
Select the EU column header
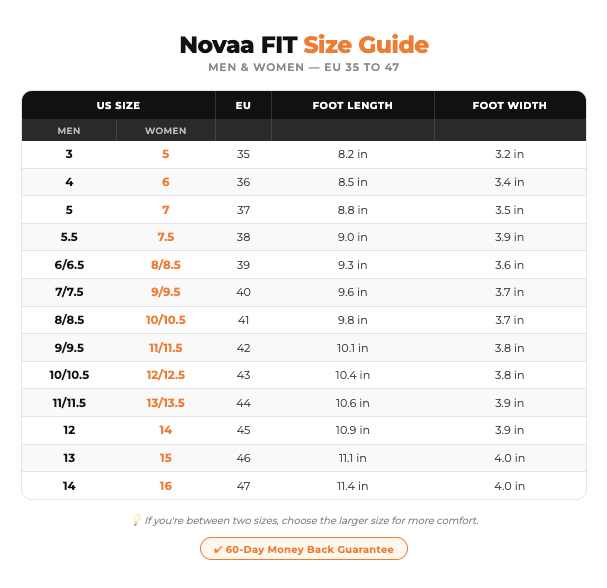pyautogui.click(x=243, y=105)
